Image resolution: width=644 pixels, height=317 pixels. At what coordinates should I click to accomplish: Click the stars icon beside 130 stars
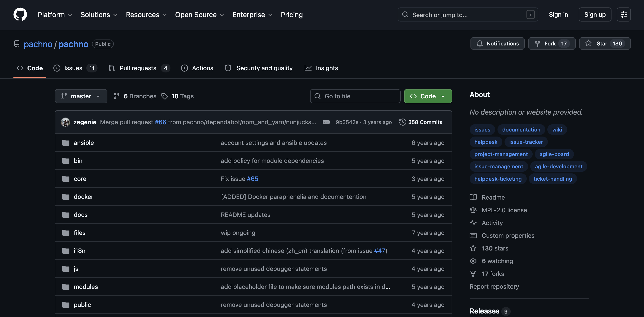point(473,248)
